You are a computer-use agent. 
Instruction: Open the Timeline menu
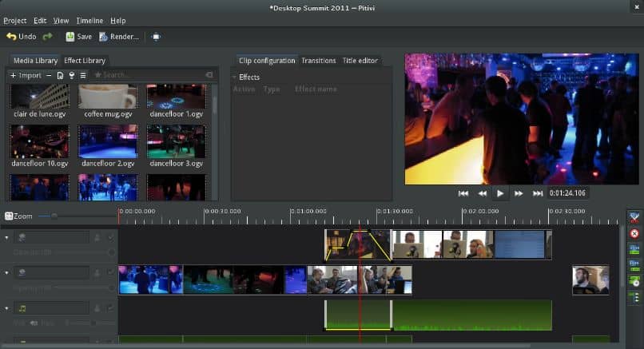[89, 20]
